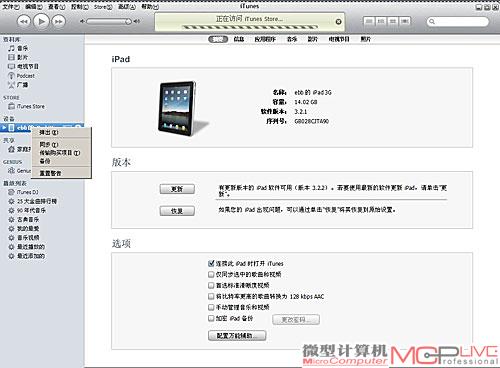Cancel iTunes Store access with the X icon

(338, 22)
